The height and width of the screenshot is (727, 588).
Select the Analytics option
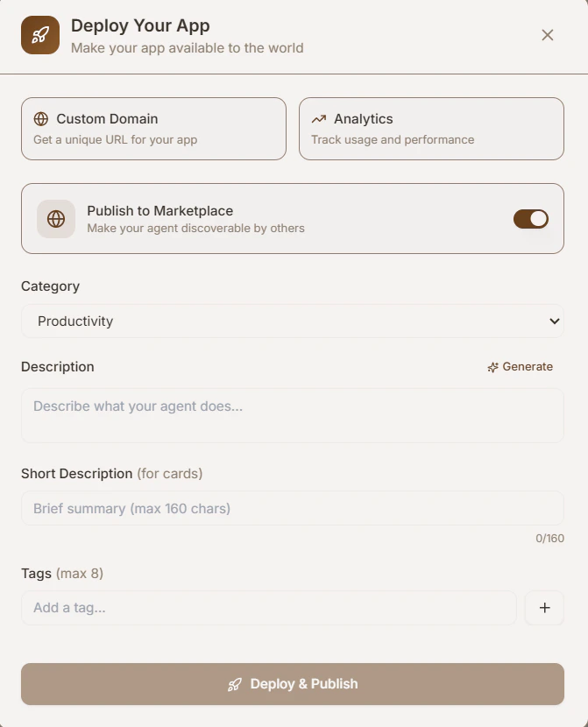click(x=431, y=127)
